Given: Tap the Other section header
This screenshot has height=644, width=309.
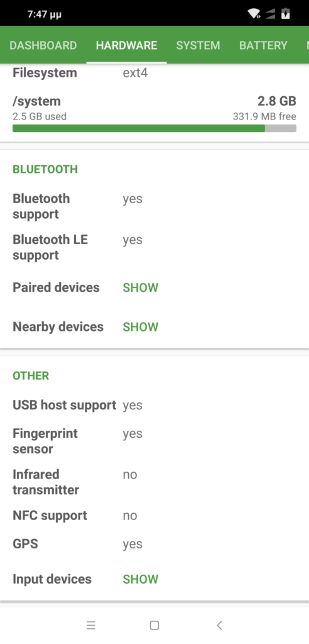Looking at the screenshot, I should [31, 376].
